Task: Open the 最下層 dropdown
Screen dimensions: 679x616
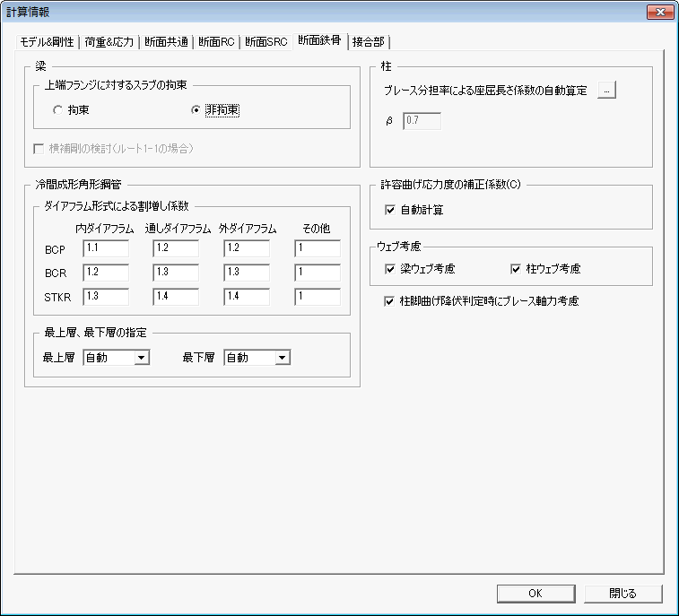Action: tap(257, 358)
